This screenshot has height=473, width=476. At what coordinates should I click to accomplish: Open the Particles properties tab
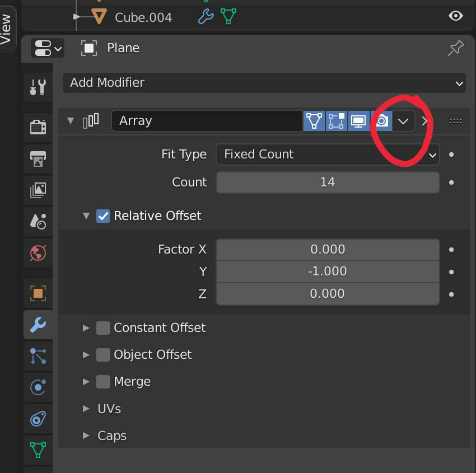click(x=38, y=356)
